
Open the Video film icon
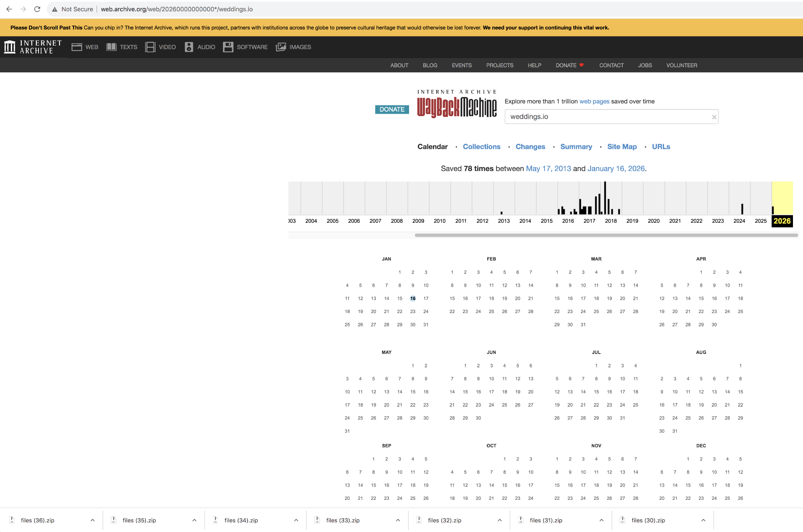point(150,47)
